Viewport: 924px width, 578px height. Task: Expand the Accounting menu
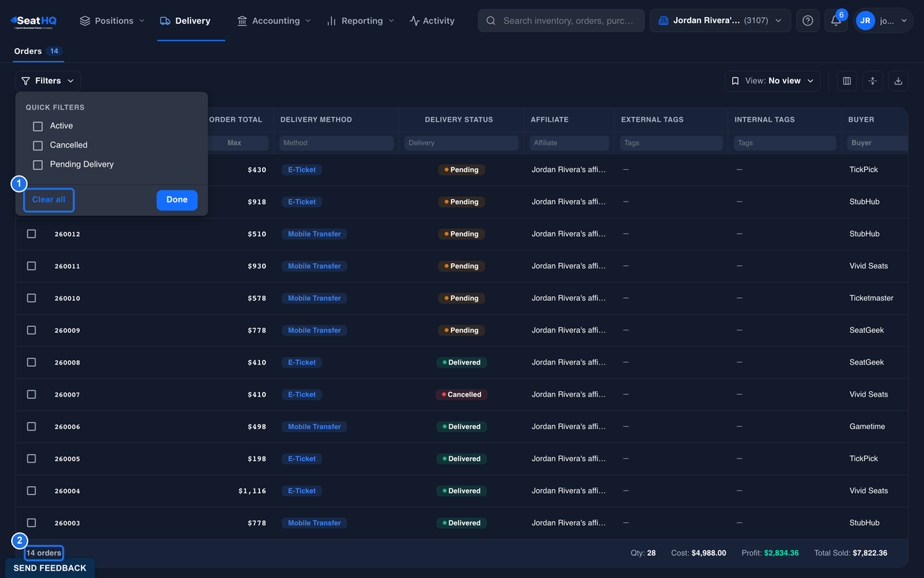pyautogui.click(x=274, y=21)
